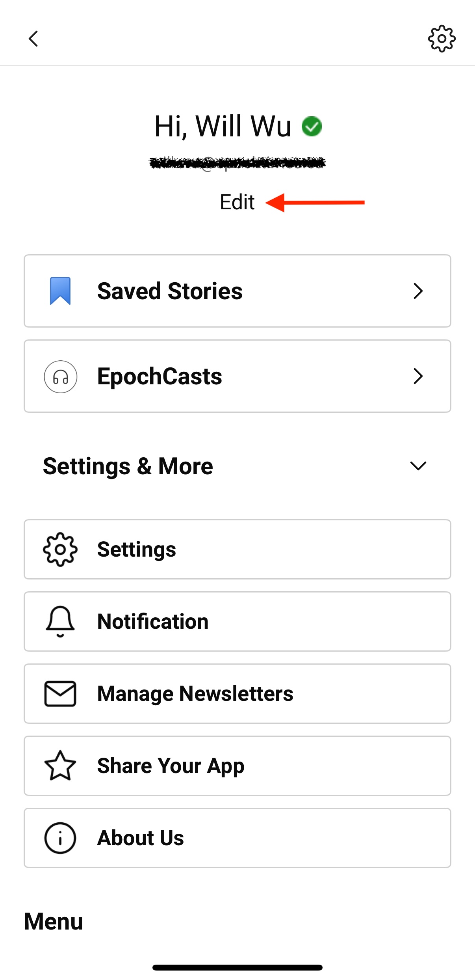Tap the headphones icon for EpochCasts

pyautogui.click(x=60, y=376)
